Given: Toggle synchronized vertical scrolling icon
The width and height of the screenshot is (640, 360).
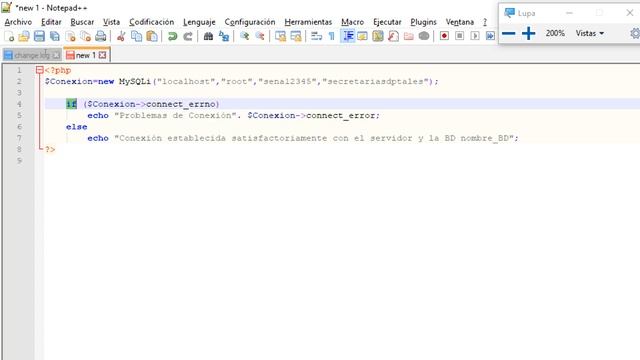Looking at the screenshot, I should tap(280, 36).
